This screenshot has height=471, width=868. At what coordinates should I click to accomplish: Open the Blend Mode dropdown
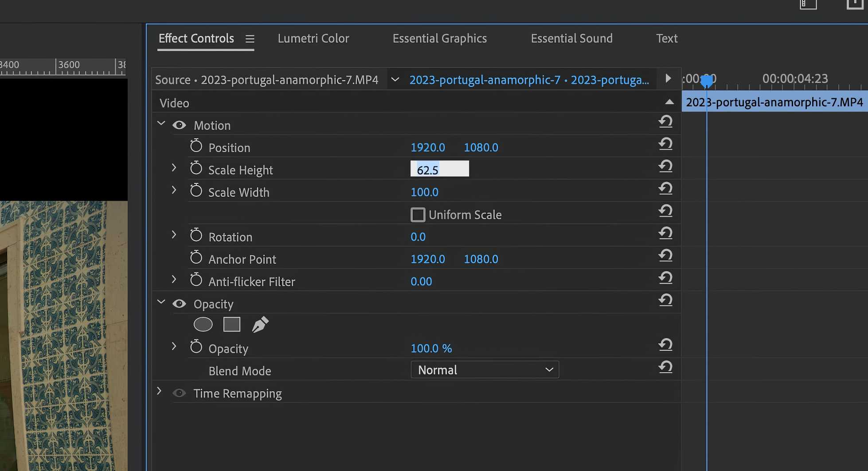[485, 370]
